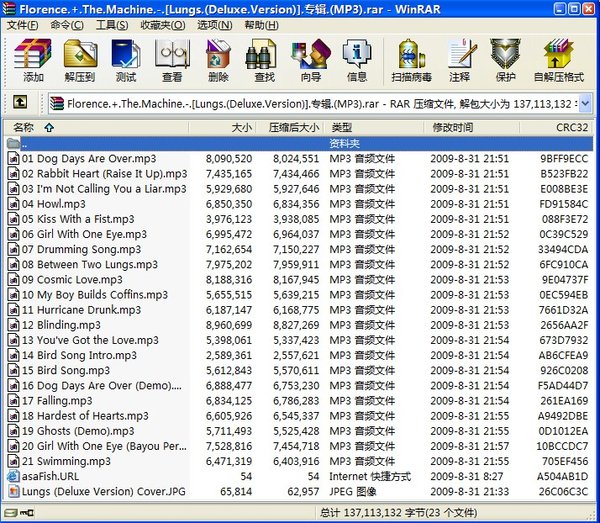This screenshot has height=523, width=600.
Task: Click the parent folder icon in the '..' row
Action: [13, 143]
